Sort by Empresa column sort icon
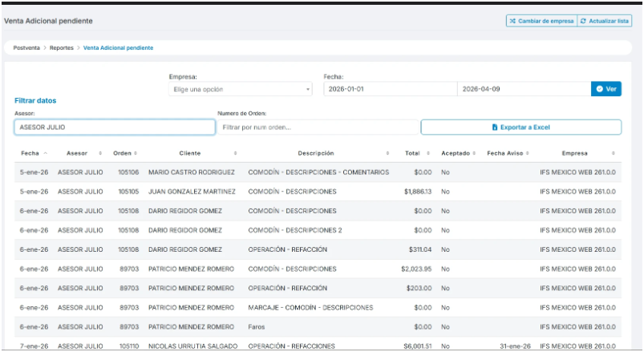The height and width of the screenshot is (352, 644). pos(614,153)
